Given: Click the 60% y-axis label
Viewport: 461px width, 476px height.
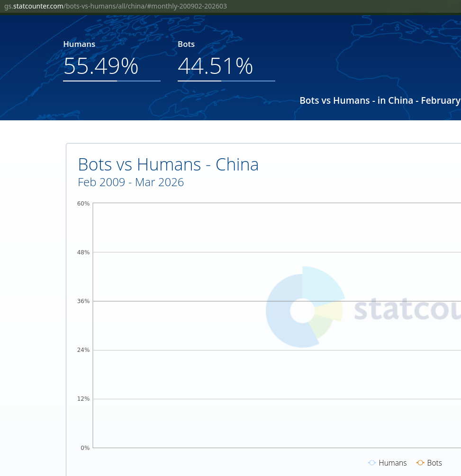Looking at the screenshot, I should pyautogui.click(x=83, y=203).
